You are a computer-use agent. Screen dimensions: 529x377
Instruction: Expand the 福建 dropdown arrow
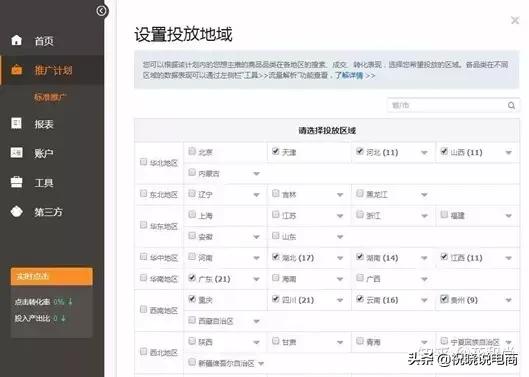508,216
